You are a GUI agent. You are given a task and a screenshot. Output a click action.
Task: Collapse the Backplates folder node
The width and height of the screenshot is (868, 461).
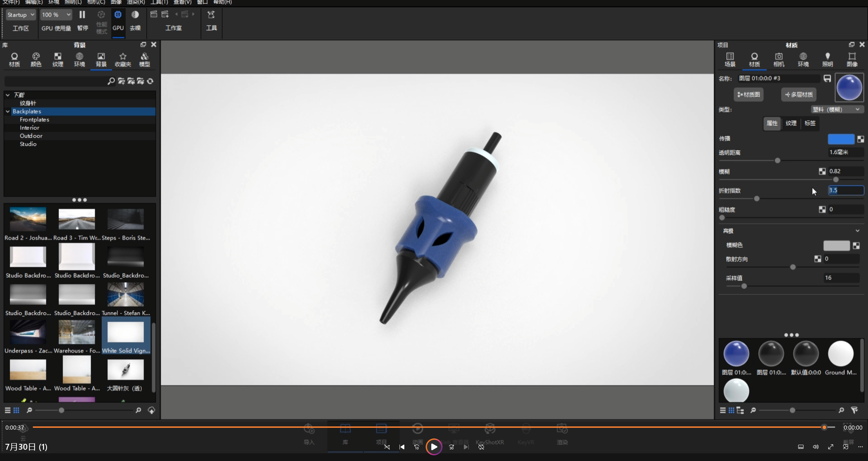tap(8, 111)
